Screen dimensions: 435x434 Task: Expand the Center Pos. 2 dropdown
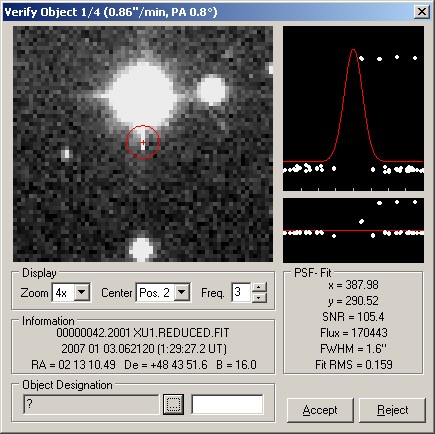pos(182,293)
